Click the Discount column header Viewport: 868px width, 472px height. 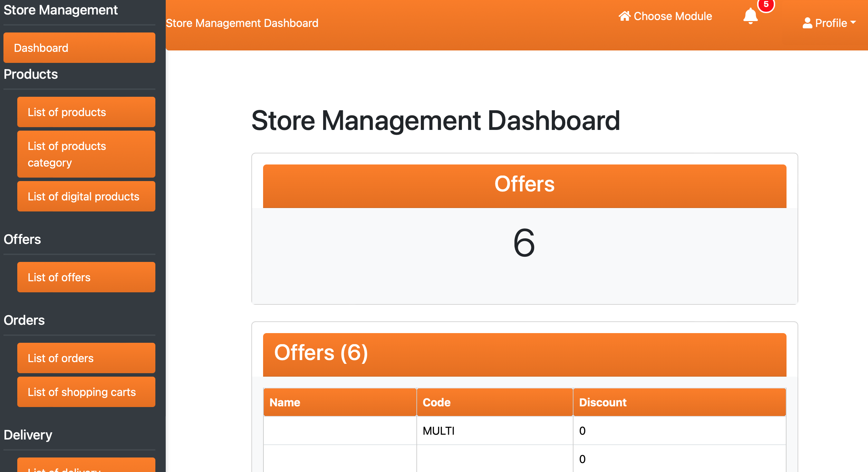click(x=679, y=402)
